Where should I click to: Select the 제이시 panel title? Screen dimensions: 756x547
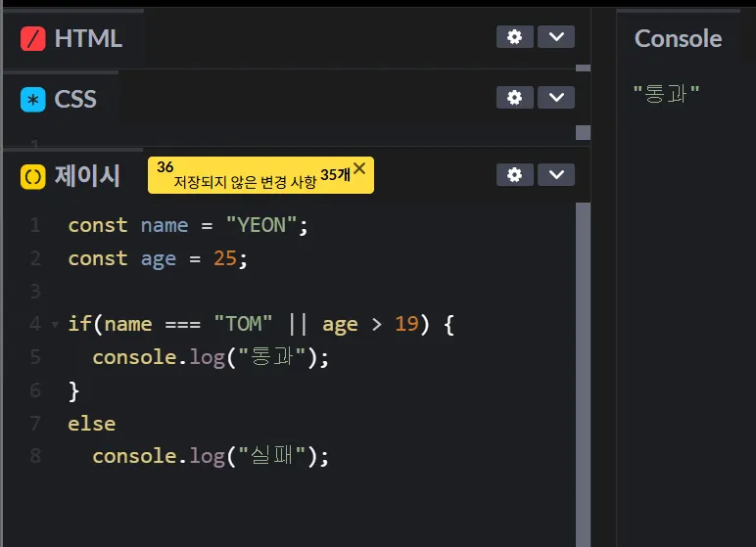[87, 175]
